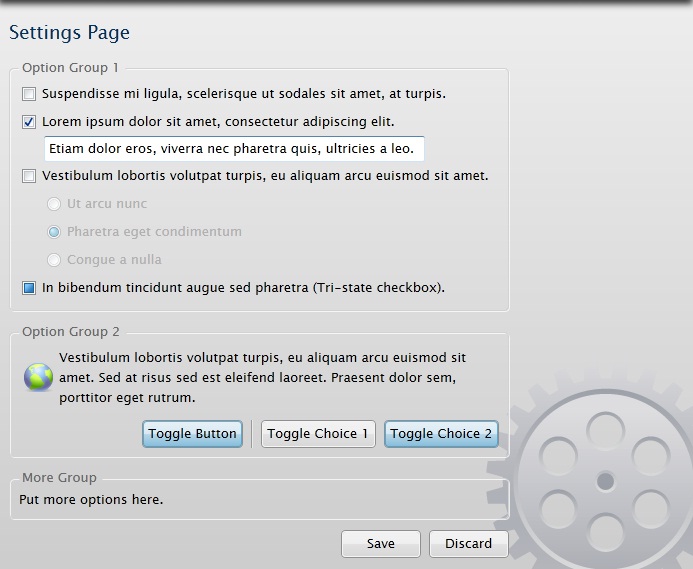Viewport: 693px width, 569px height.
Task: Click the More Group label
Action: tap(59, 478)
